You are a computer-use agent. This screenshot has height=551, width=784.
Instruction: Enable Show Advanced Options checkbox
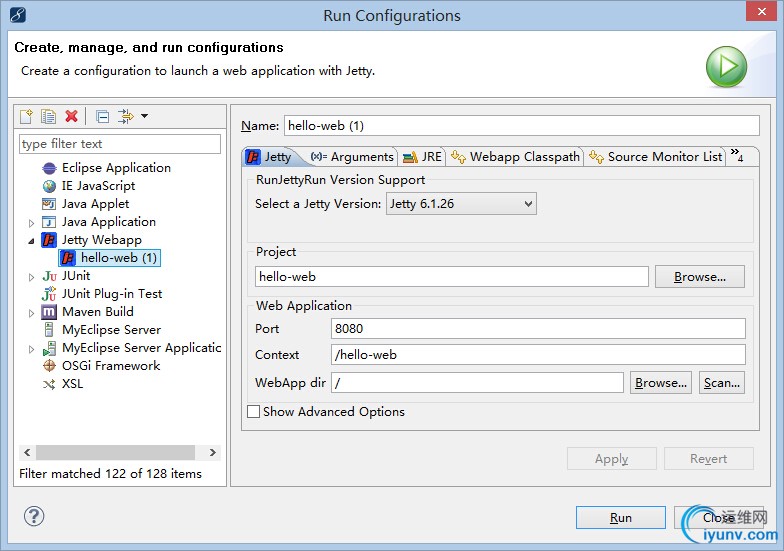coord(254,412)
